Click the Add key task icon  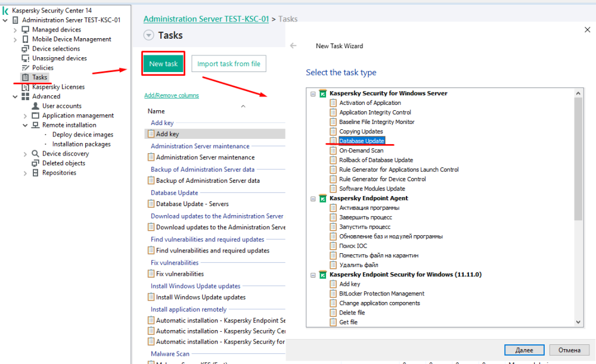pos(151,134)
